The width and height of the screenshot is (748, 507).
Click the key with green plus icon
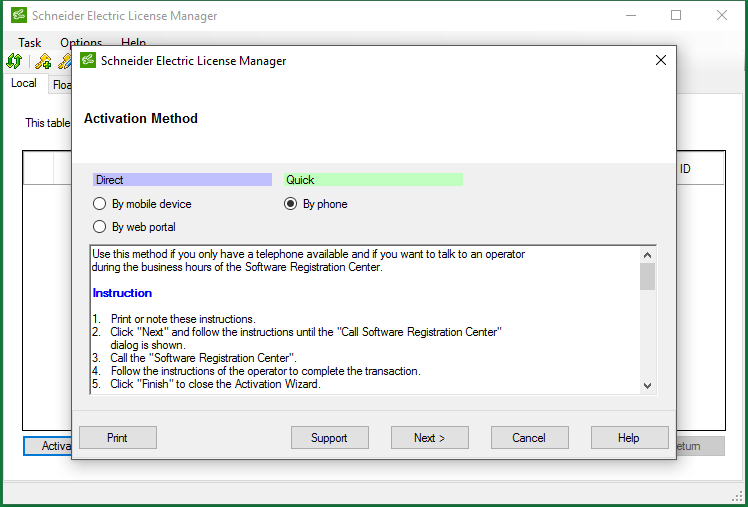pyautogui.click(x=43, y=61)
